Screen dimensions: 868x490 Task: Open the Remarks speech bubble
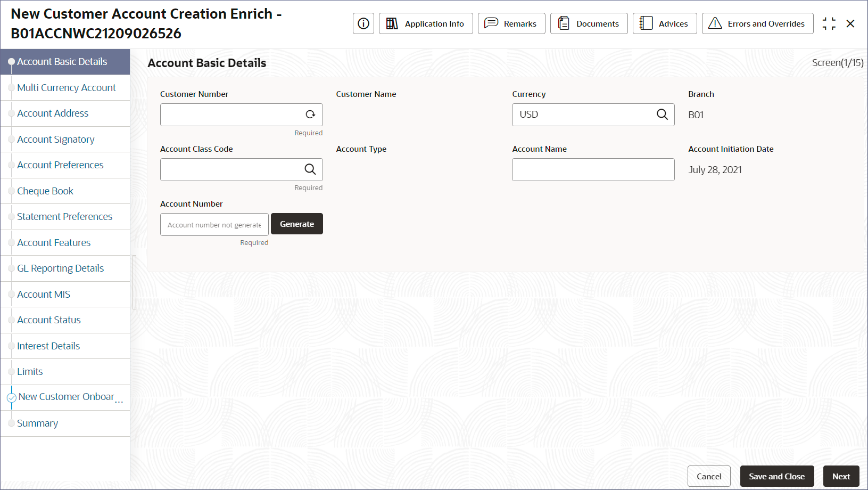[x=511, y=23]
